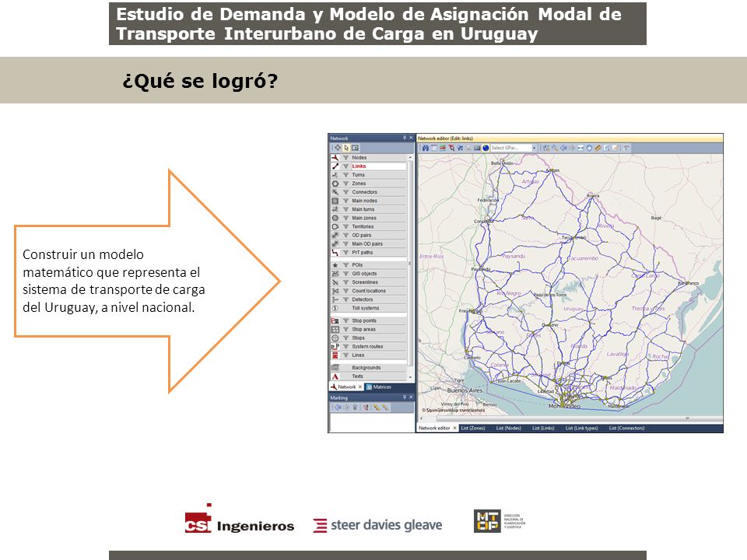The height and width of the screenshot is (560, 747).
Task: Select the Zones circle icon
Action: click(x=335, y=184)
